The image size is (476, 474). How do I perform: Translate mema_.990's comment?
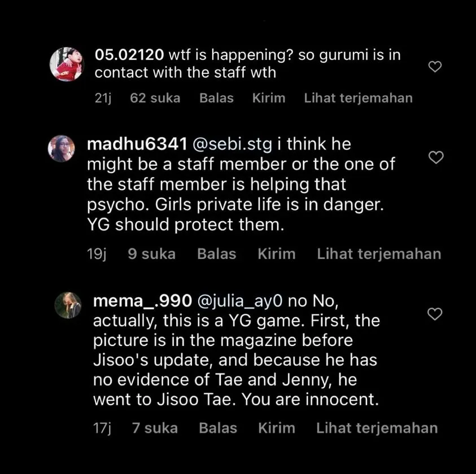[377, 428]
